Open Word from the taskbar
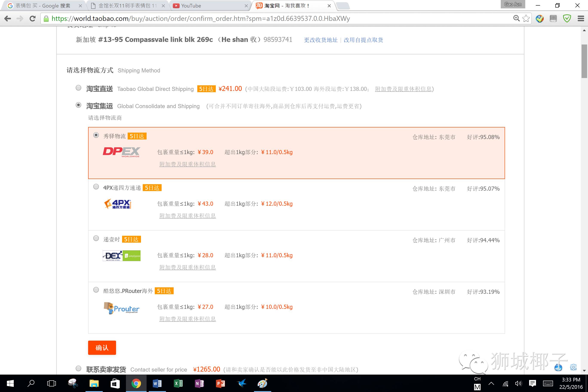This screenshot has height=392, width=588. click(x=157, y=383)
